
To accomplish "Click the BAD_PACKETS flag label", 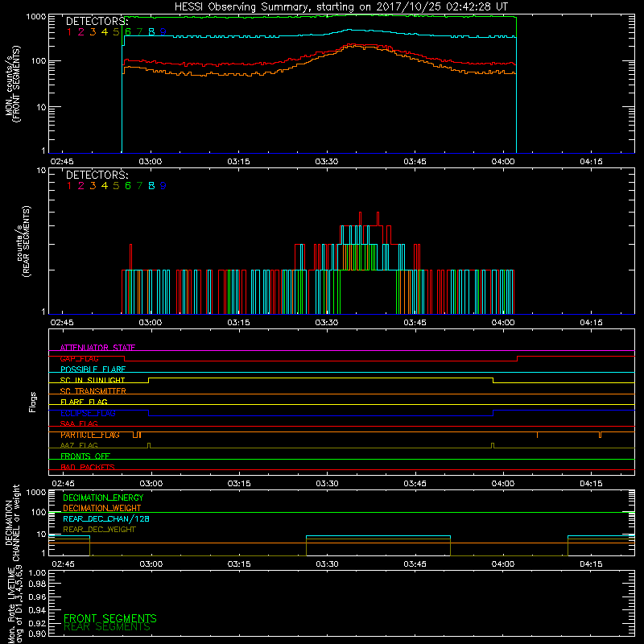I will (88, 467).
